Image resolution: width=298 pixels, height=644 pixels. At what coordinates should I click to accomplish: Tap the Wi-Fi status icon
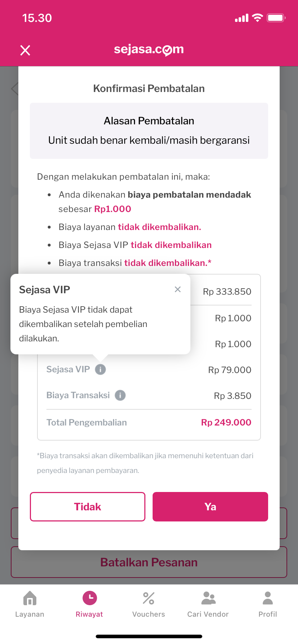(x=257, y=18)
